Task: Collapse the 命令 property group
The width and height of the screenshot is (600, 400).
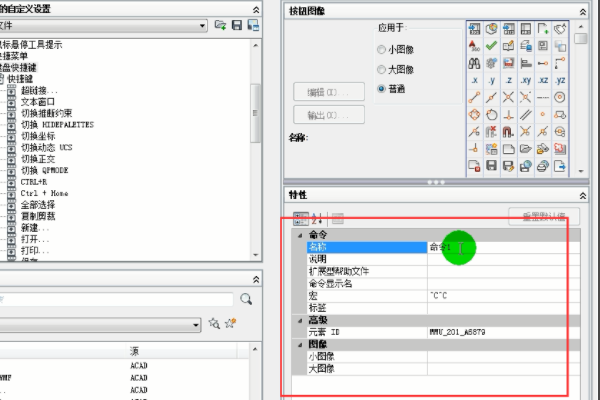Action: 300,235
